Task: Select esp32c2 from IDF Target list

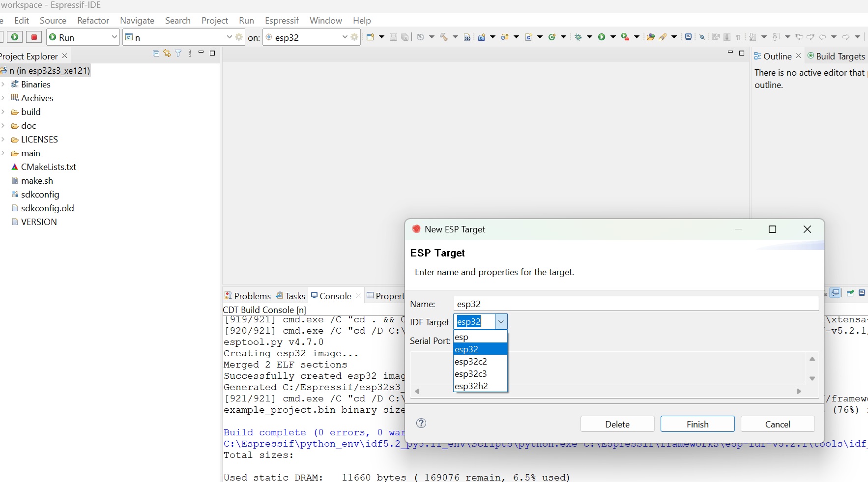Action: click(x=480, y=361)
